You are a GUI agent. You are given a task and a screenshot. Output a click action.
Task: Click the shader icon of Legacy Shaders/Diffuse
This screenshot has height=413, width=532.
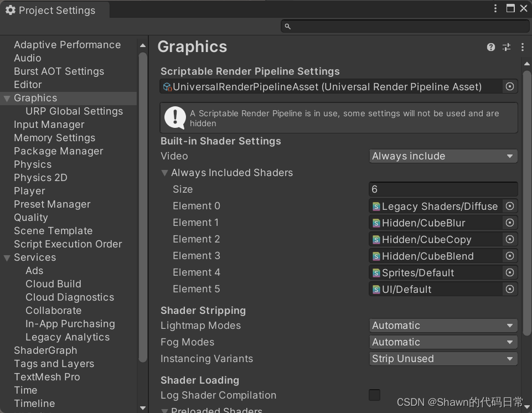(x=376, y=206)
